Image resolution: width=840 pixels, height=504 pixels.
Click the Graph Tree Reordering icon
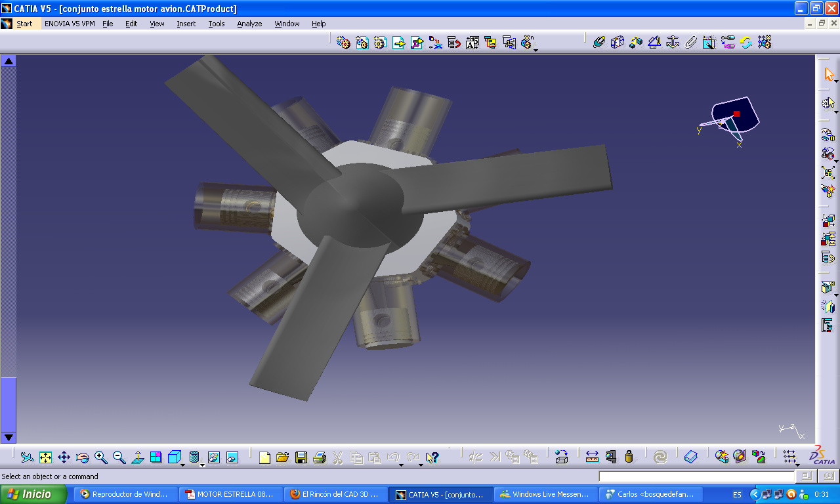click(x=453, y=43)
